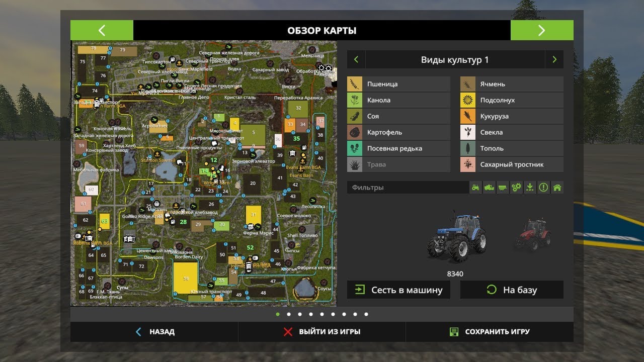Click the red X quit icon

(288, 332)
